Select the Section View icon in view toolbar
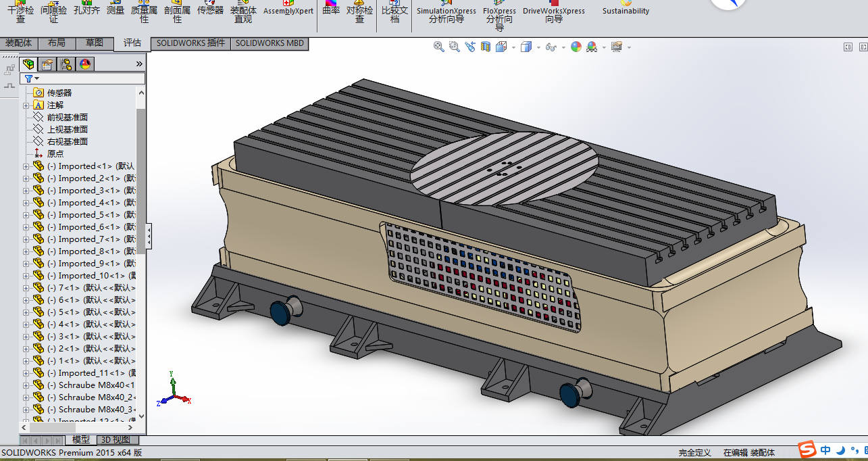Screen dimensions: 868x461 (486, 47)
